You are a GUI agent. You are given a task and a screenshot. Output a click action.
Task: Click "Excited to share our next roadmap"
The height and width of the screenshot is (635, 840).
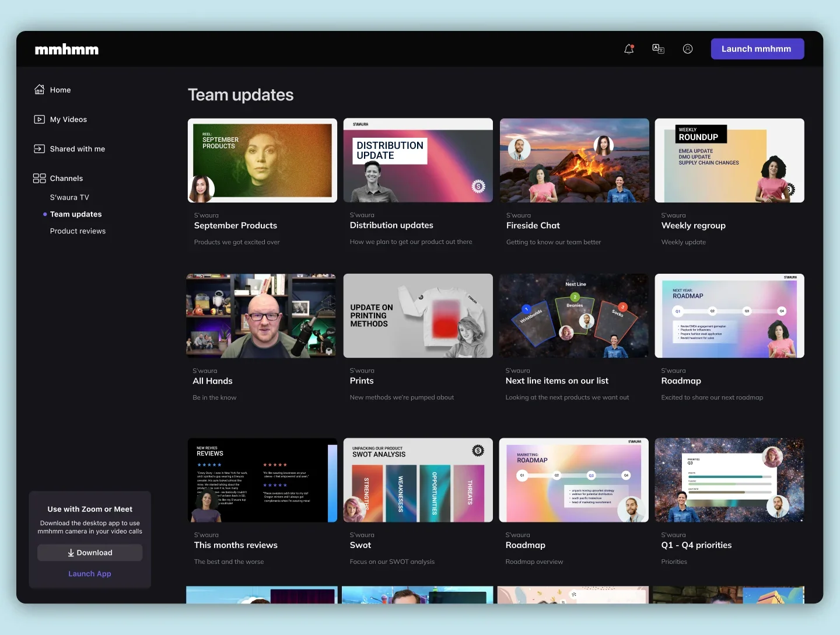[x=712, y=397]
